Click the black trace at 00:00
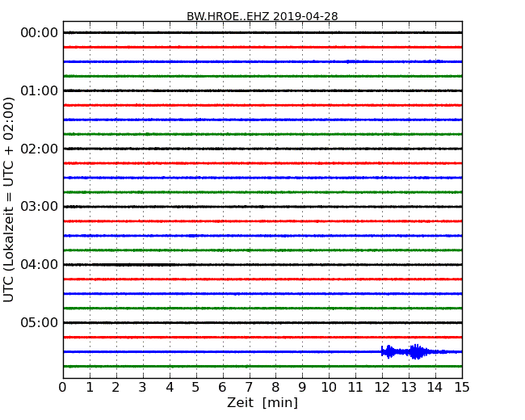 [x=262, y=32]
